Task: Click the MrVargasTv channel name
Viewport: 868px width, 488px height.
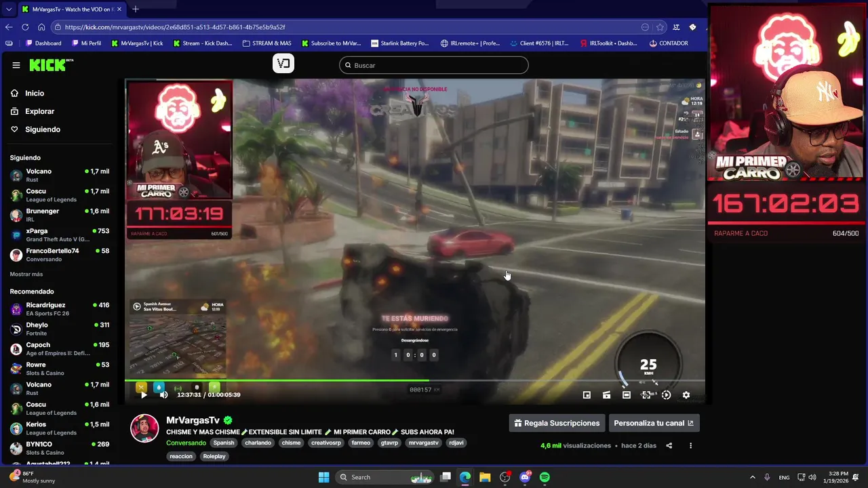Action: 193,420
